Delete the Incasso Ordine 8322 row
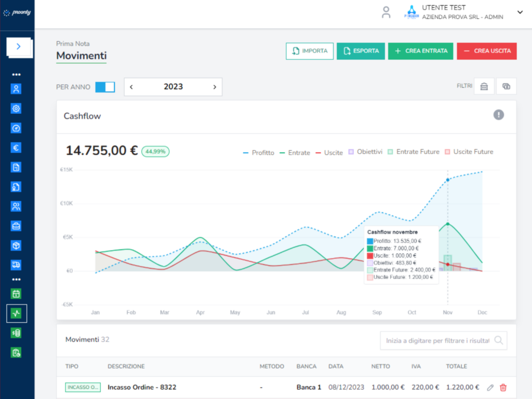Viewport: 532px width, 399px height. point(503,388)
